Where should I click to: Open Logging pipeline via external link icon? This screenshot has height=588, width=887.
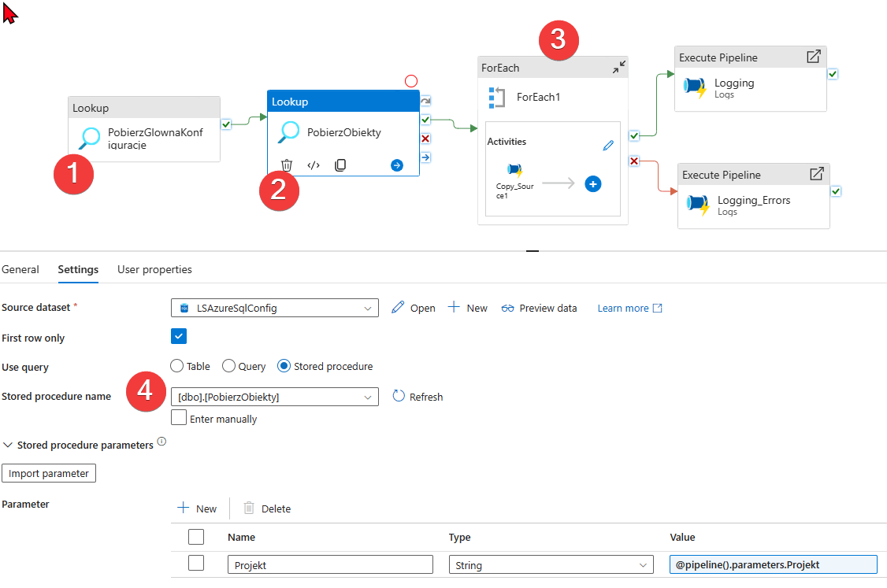pyautogui.click(x=814, y=57)
